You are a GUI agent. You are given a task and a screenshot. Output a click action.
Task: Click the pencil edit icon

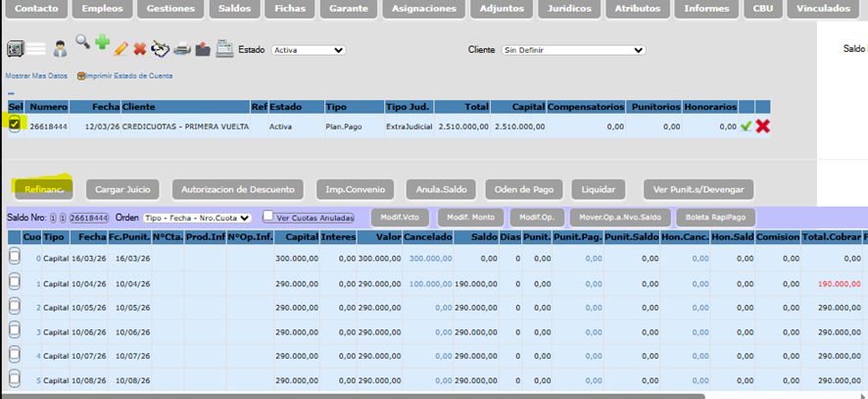[x=121, y=49]
